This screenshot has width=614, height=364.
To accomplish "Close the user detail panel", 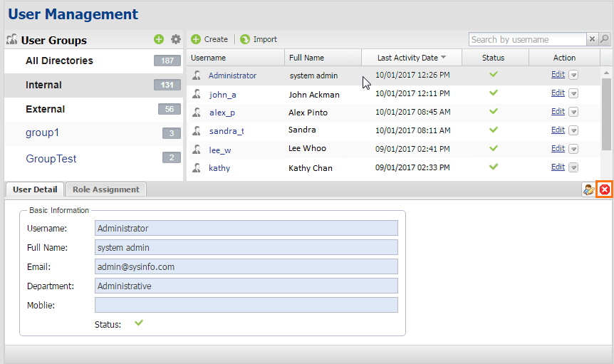I will pos(604,189).
